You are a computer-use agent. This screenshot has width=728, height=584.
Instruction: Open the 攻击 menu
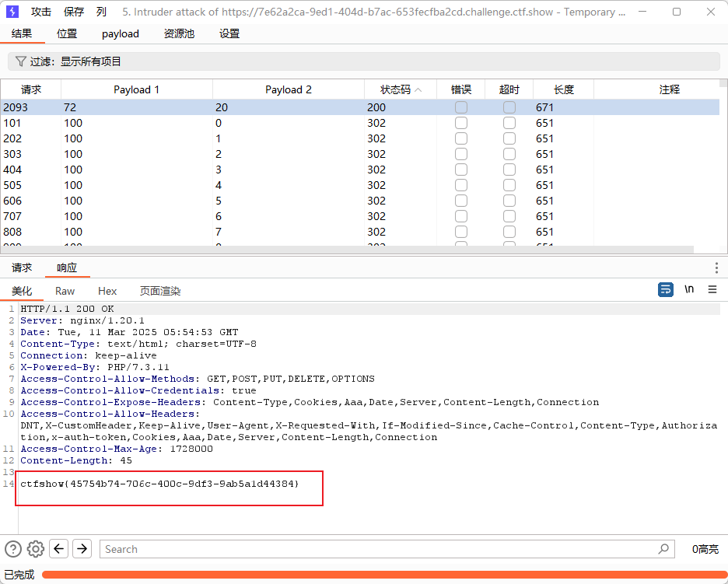tap(41, 12)
